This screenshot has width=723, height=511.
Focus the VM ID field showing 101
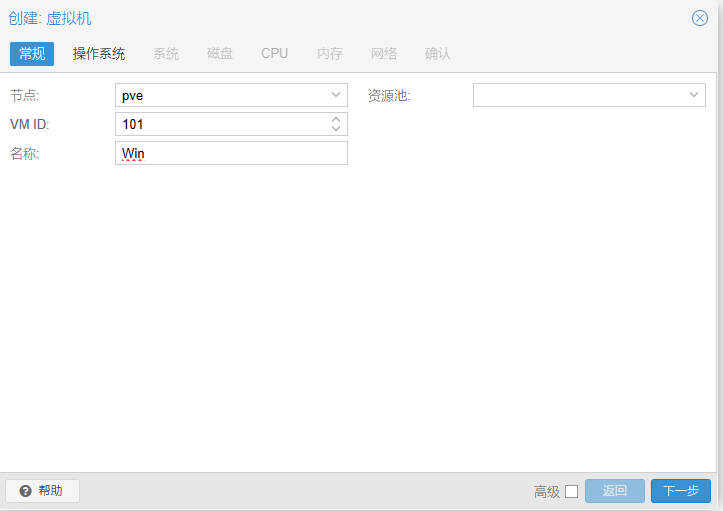(x=220, y=124)
